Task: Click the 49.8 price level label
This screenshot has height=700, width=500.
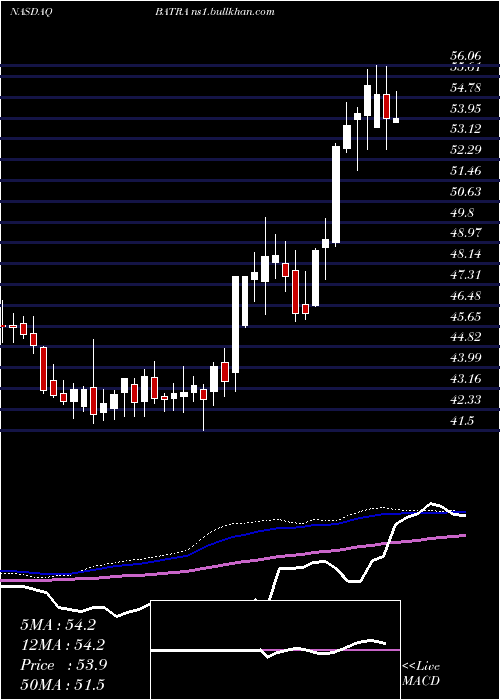Action: coord(462,212)
